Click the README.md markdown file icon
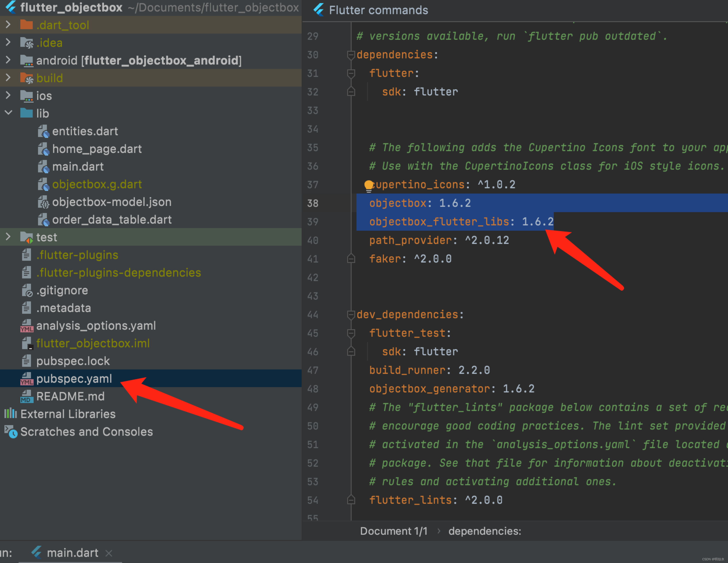This screenshot has width=728, height=563. coord(27,396)
